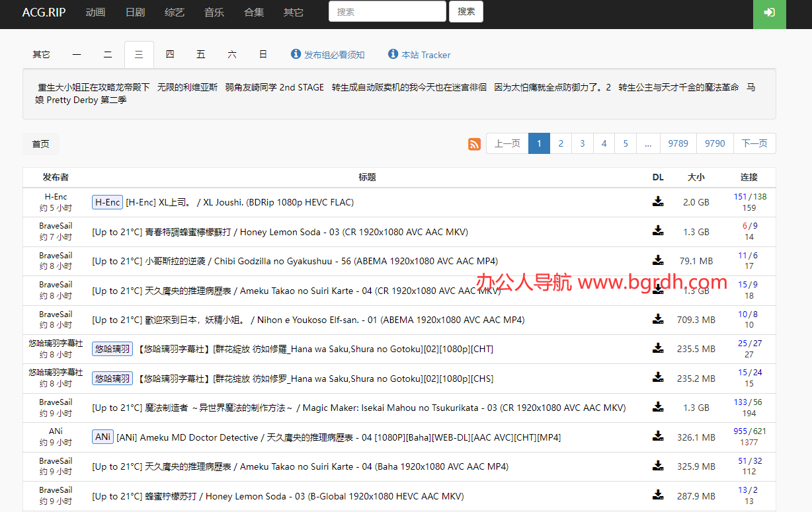Download the Nihon e Youkoso Elf-san episode 01

658,319
